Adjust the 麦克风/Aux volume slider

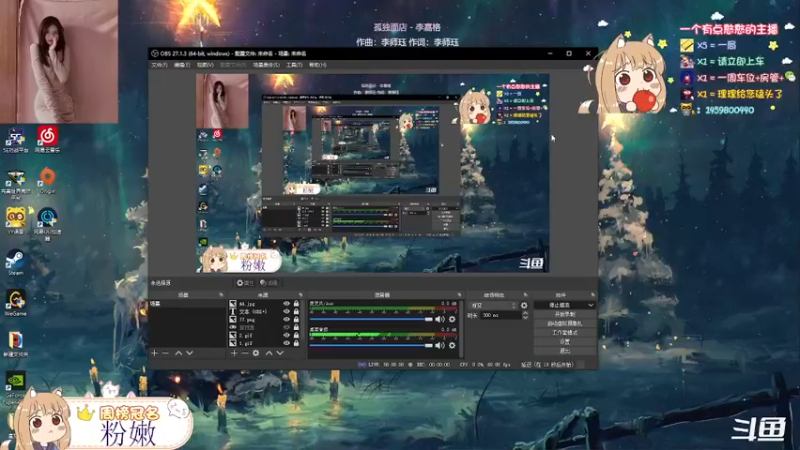point(371,319)
